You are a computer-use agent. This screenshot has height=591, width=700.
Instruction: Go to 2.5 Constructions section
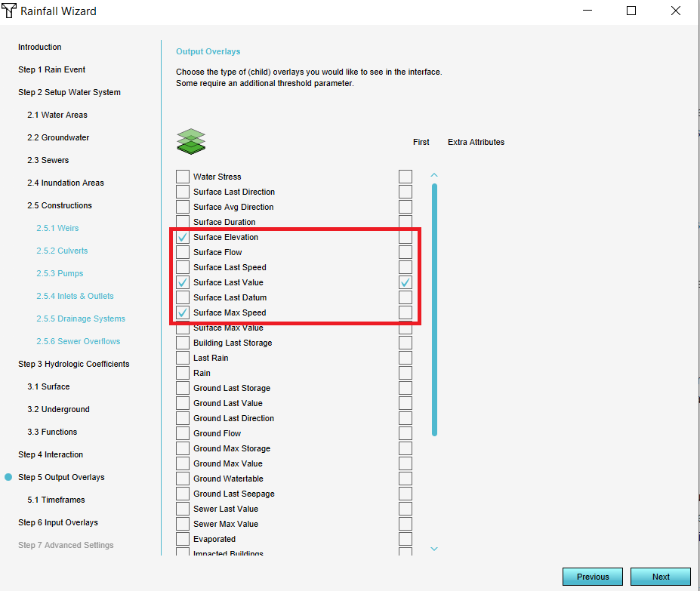coord(60,205)
